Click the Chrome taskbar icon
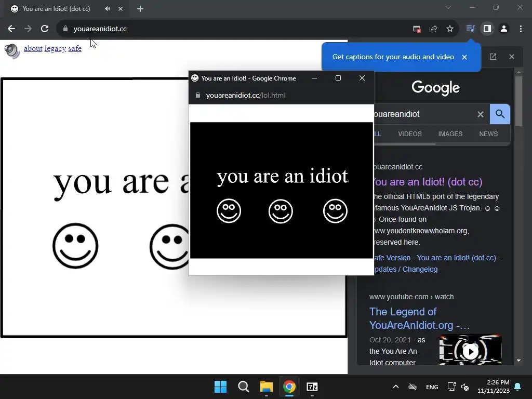Image resolution: width=532 pixels, height=399 pixels. point(289,387)
